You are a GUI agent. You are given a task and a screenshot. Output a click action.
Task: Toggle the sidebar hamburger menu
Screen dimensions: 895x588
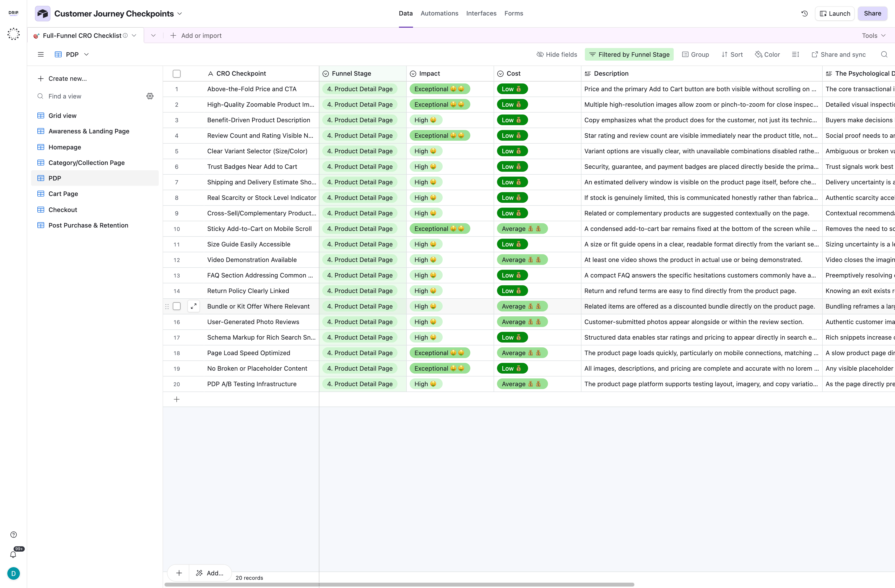click(x=41, y=55)
